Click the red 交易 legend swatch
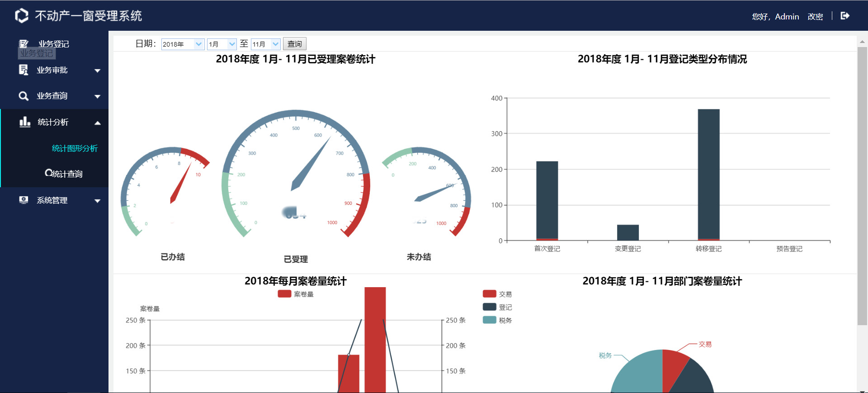Screen dimensions: 868x393 pos(489,294)
